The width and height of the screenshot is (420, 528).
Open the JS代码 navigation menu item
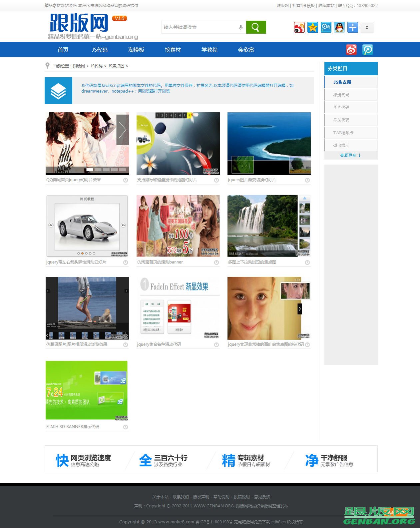100,50
